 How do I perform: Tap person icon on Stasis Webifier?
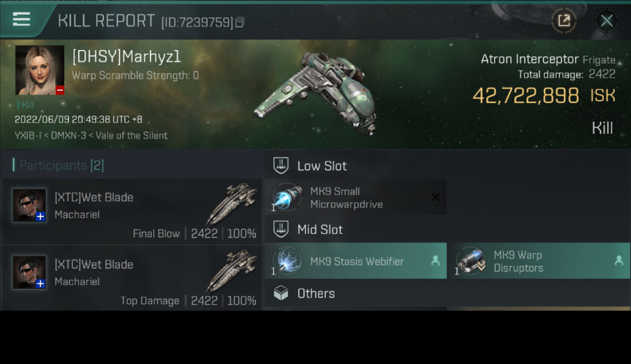click(435, 261)
